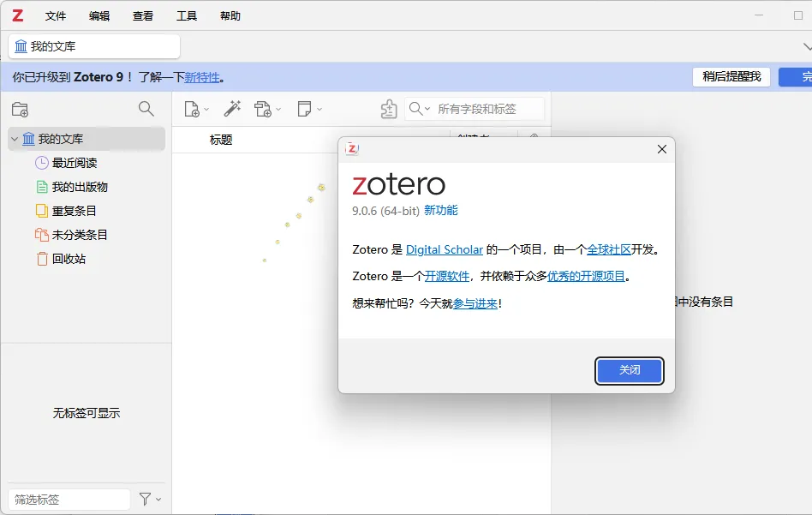Screen dimensions: 812x515
Task: Open the 开源软件 link
Action: pyautogui.click(x=447, y=276)
